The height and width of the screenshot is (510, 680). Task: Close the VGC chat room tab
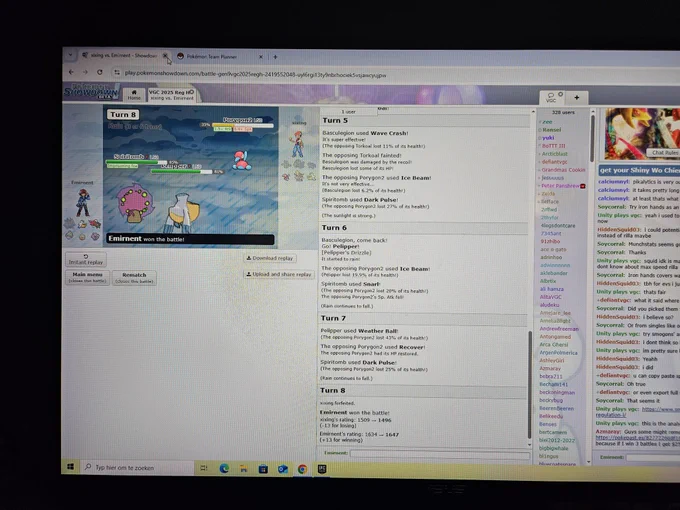[560, 94]
